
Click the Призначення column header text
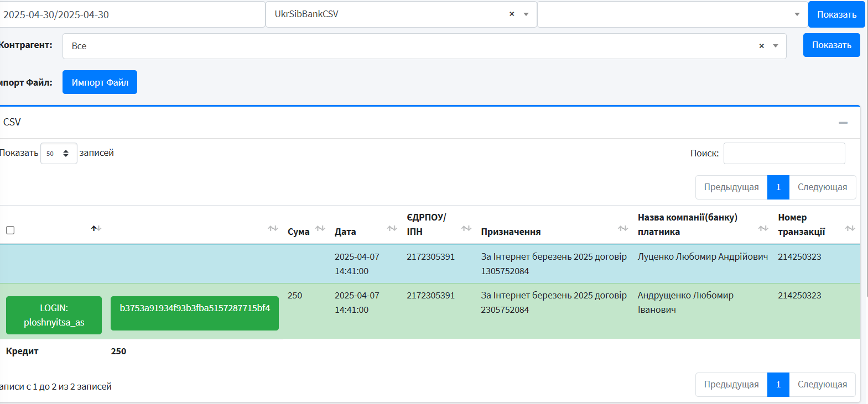point(511,232)
